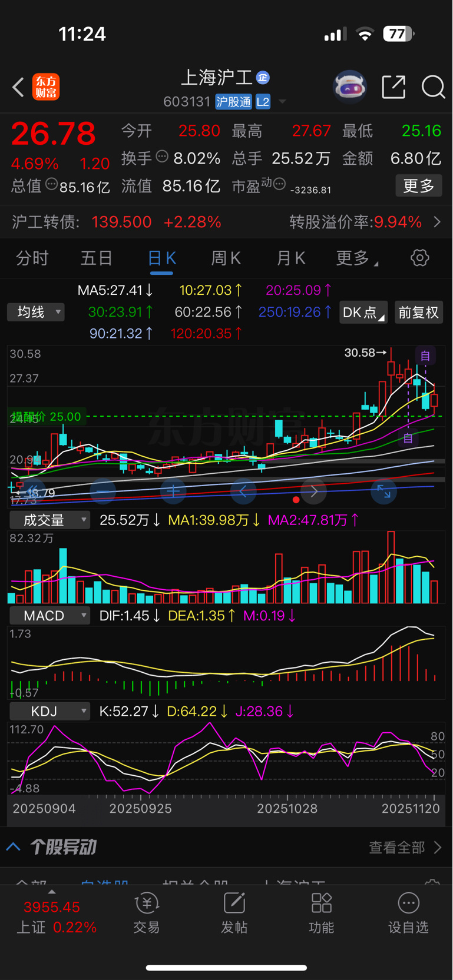
Task: Tap the upper 自 marker on chart
Action: (x=425, y=356)
